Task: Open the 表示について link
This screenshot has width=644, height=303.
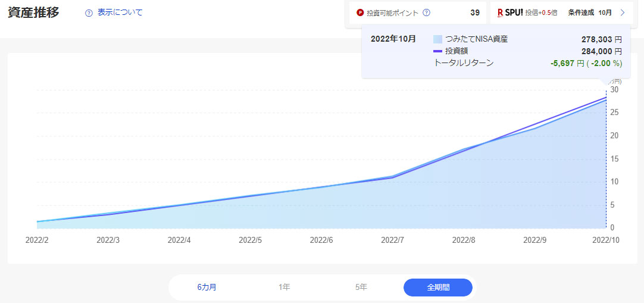Action: click(120, 13)
